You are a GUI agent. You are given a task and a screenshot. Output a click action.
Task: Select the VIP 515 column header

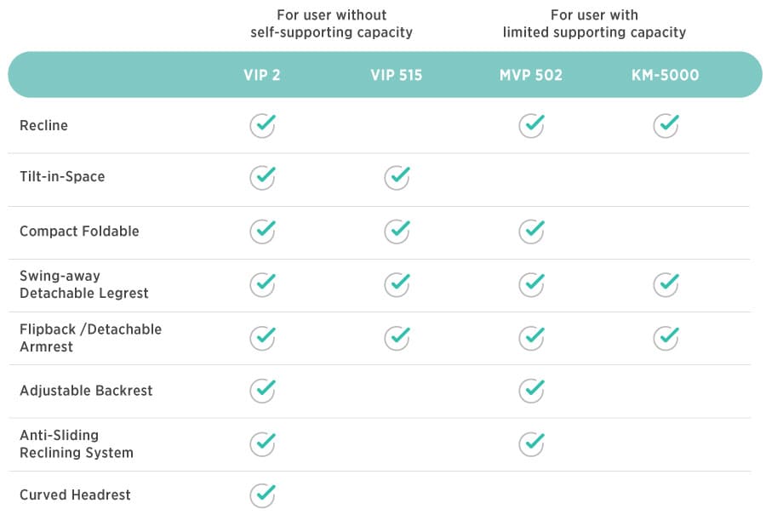tap(397, 75)
